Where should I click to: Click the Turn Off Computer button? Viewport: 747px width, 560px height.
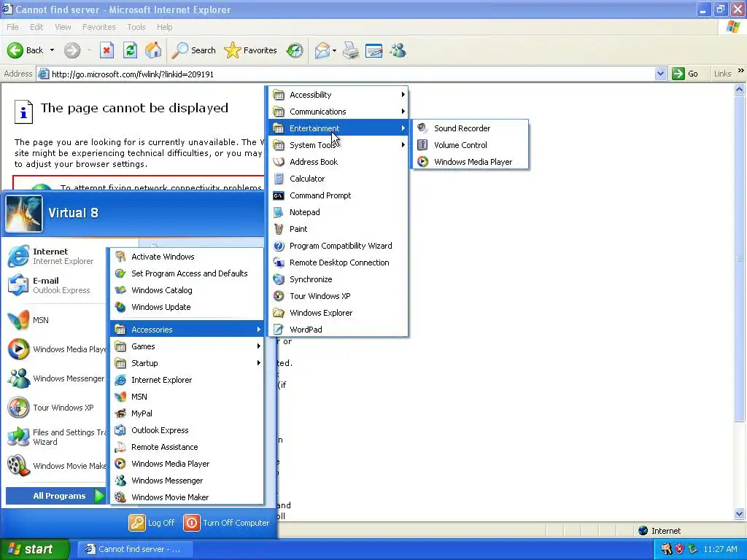point(226,522)
